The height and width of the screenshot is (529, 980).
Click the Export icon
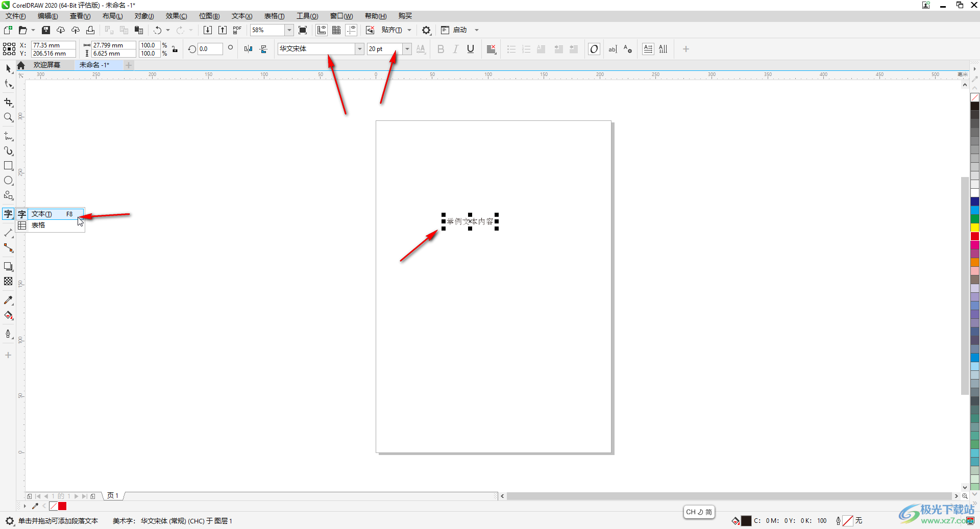coord(223,30)
